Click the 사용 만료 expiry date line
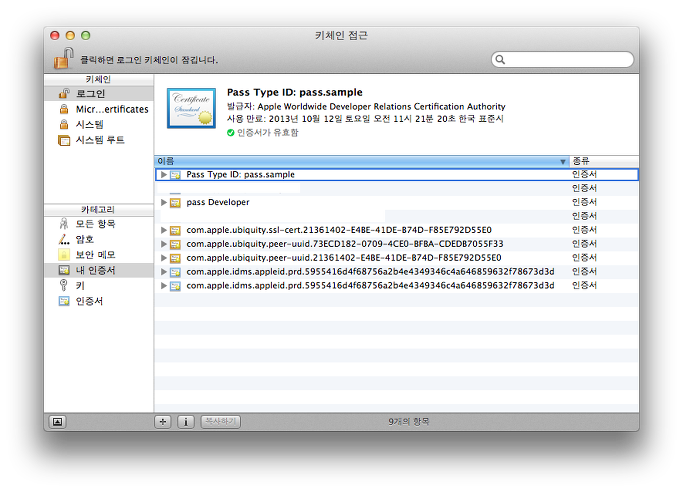This screenshot has width=683, height=492. tap(365, 119)
